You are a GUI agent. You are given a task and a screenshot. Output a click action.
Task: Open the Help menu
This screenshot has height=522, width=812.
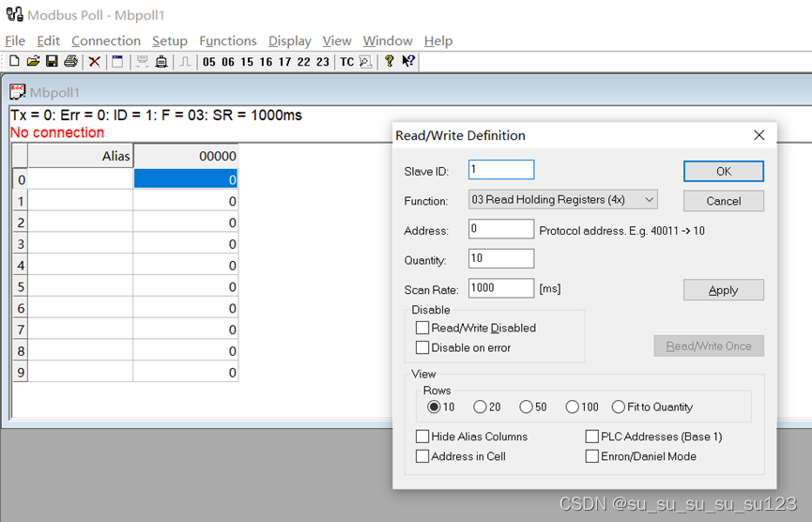[x=438, y=41]
